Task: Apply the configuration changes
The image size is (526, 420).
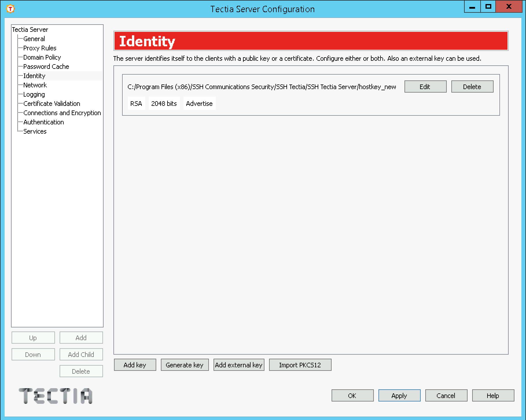Action: (399, 396)
